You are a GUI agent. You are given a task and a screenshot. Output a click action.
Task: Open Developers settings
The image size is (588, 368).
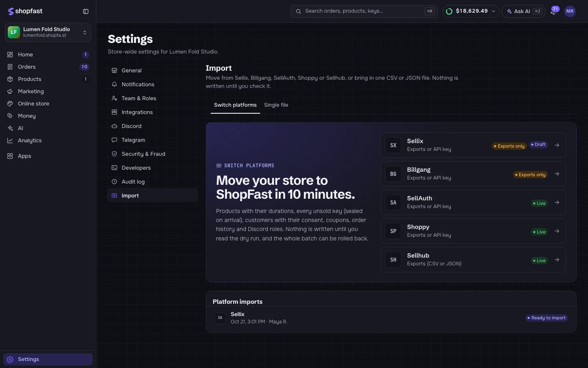point(153,168)
